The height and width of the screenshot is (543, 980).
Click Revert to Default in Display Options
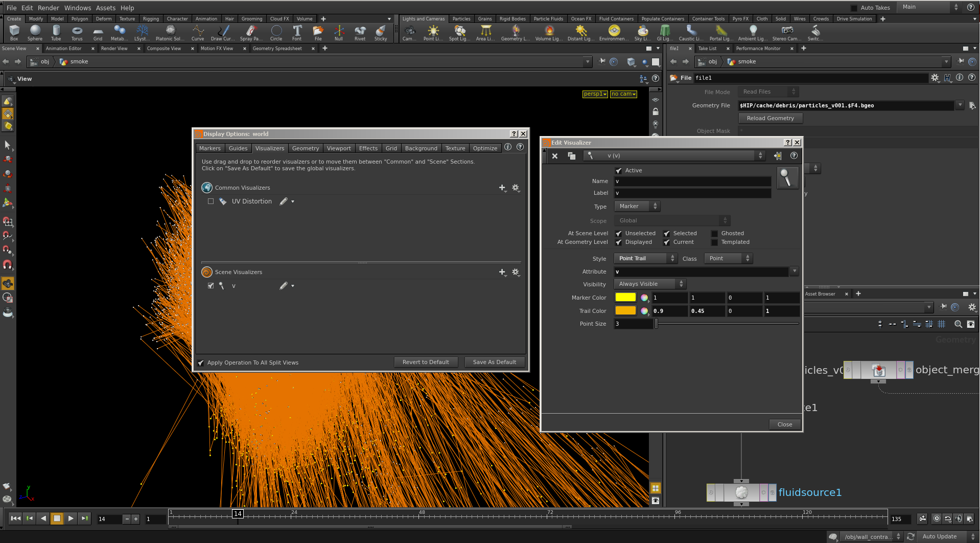coord(426,362)
